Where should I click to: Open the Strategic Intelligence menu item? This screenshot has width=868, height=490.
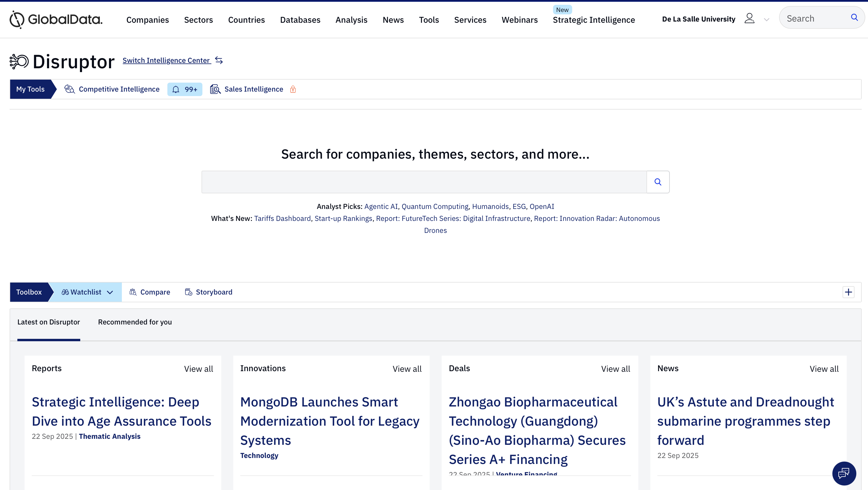[594, 20]
